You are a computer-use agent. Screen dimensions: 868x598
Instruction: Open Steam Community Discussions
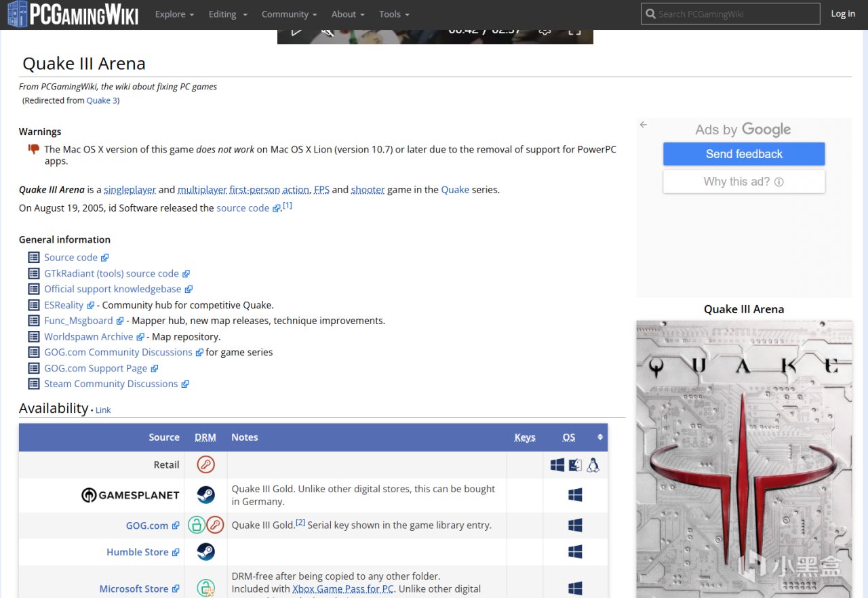pyautogui.click(x=117, y=384)
